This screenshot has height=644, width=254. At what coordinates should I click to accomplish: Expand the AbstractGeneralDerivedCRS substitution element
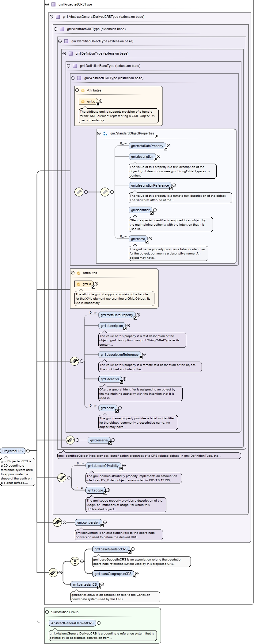(x=99, y=623)
